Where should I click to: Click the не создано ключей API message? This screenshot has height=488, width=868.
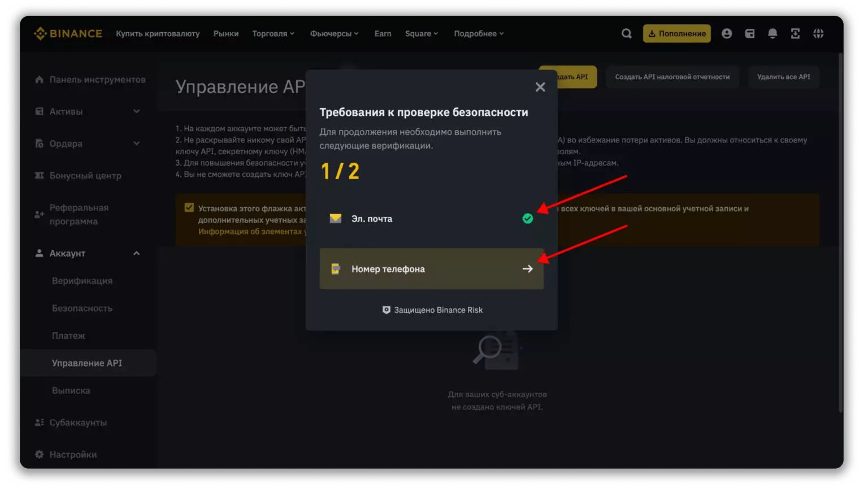(x=497, y=407)
